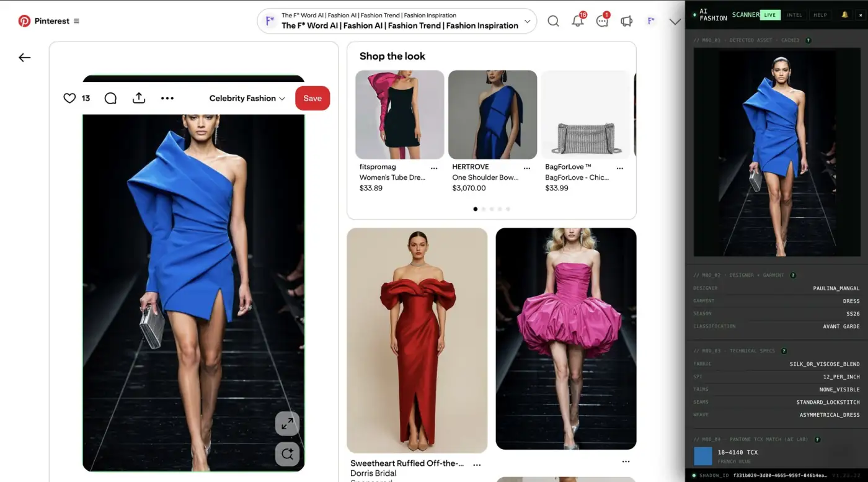
Task: Open options dots under the pink dress pin
Action: [x=626, y=462]
